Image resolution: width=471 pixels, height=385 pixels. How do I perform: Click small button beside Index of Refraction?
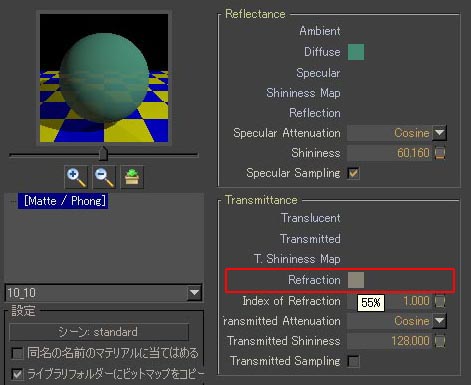point(440,301)
